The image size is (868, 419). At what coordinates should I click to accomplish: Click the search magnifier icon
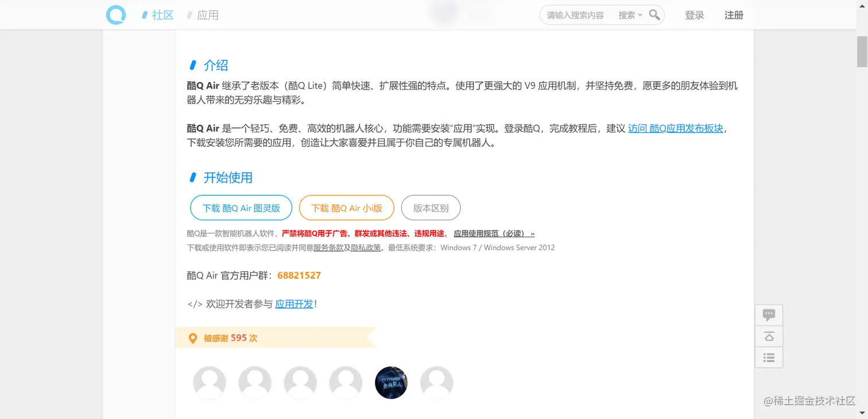tap(654, 15)
